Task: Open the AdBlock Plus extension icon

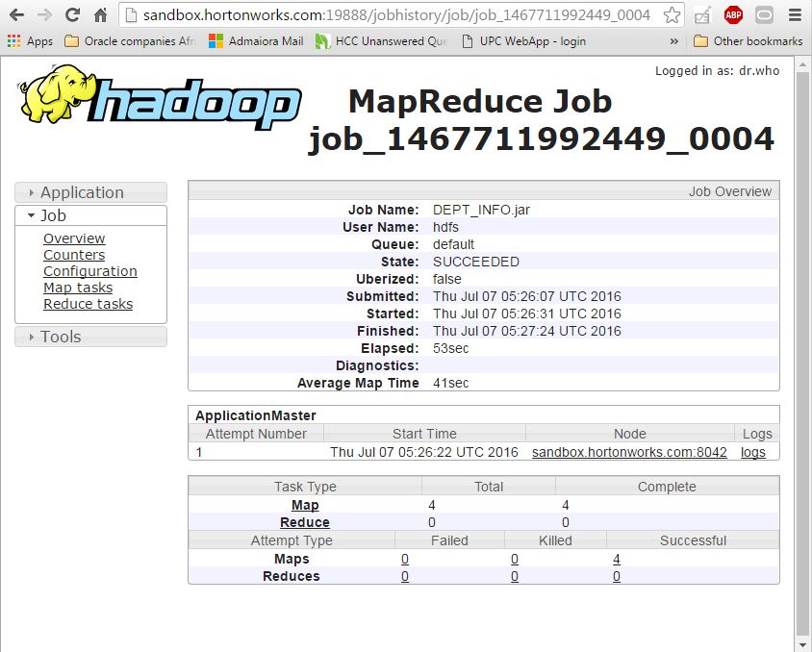Action: coord(733,15)
